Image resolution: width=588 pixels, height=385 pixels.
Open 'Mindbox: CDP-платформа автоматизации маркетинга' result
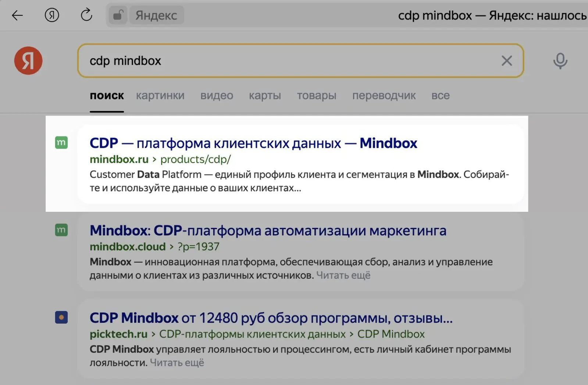tap(268, 231)
